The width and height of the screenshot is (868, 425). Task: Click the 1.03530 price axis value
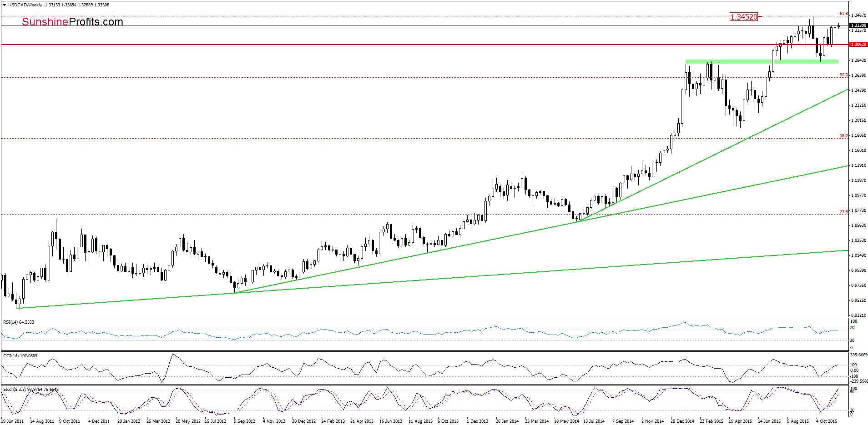(859, 240)
